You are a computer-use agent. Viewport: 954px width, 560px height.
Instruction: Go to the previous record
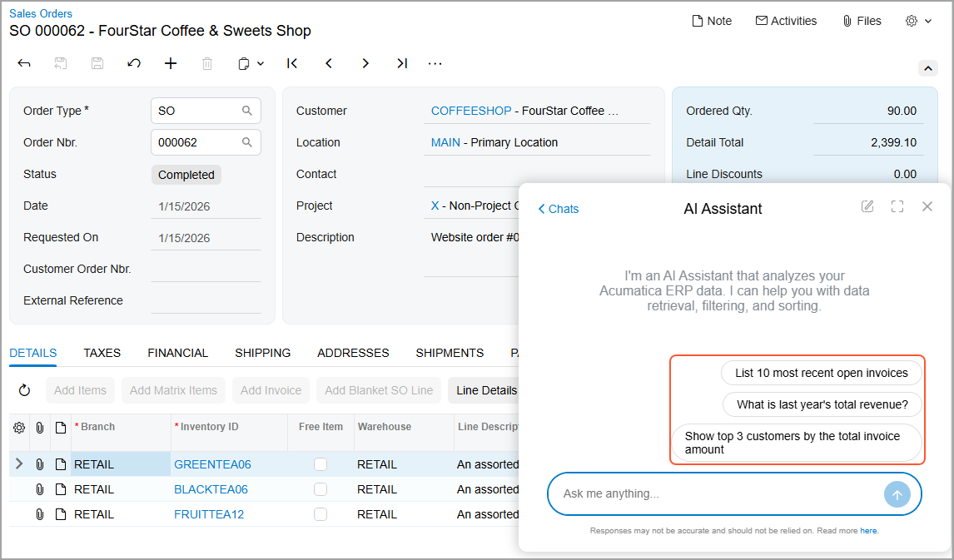click(x=329, y=63)
